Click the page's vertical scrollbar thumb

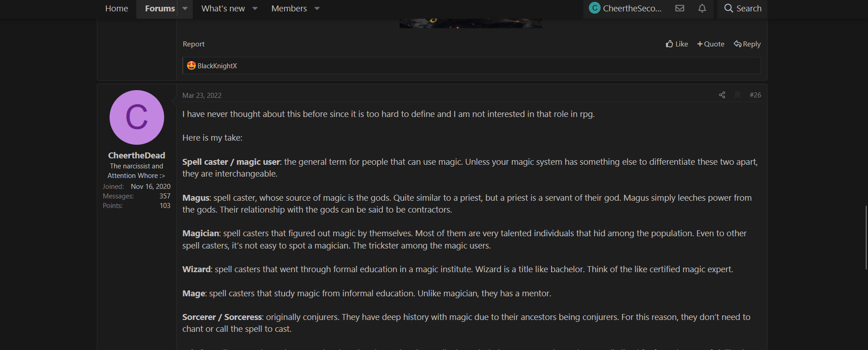866,237
